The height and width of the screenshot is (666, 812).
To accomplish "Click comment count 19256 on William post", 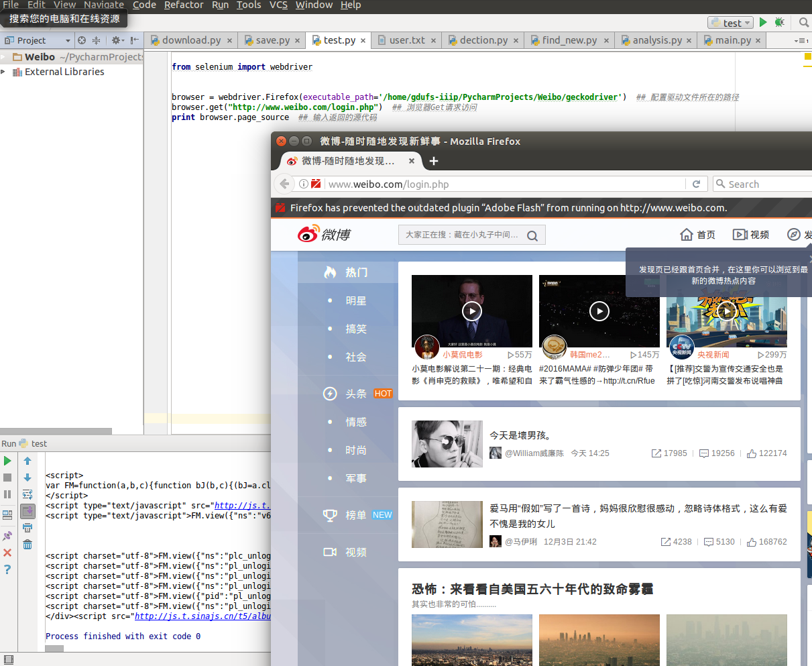I will point(717,453).
